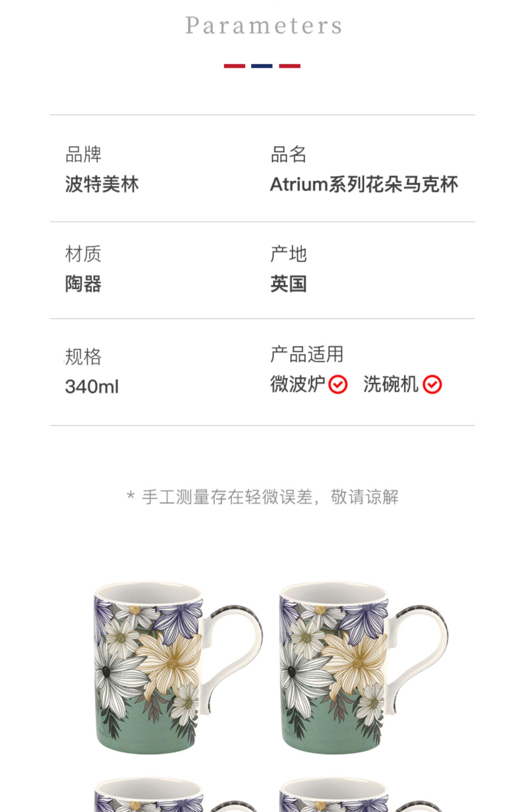Click the 规格 label
The image size is (525, 812).
point(83,357)
